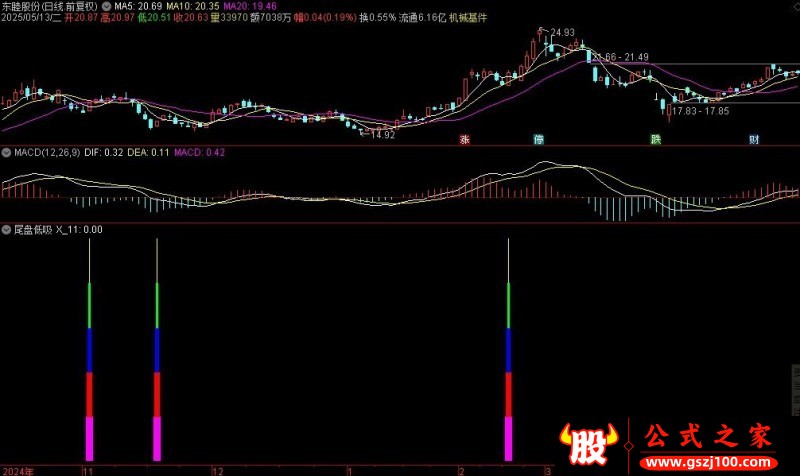
Task: Open the 尾盘低吸 indicator dropdown arrow
Action: [x=6, y=230]
